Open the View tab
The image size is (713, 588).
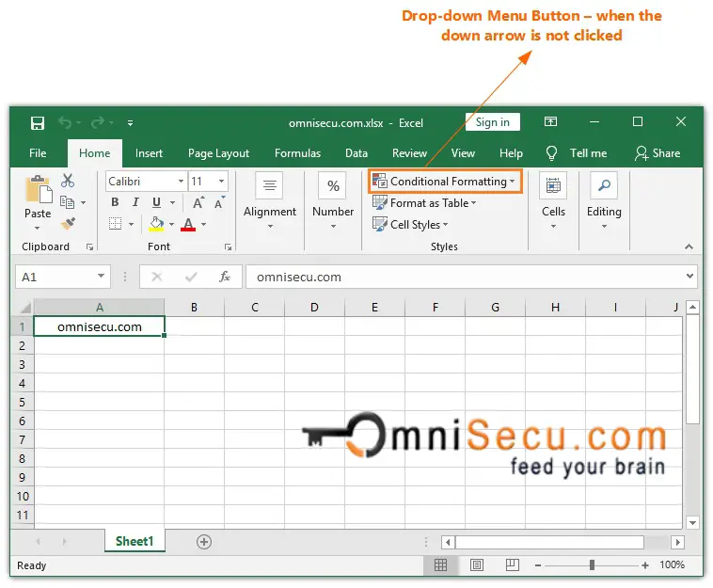point(463,153)
